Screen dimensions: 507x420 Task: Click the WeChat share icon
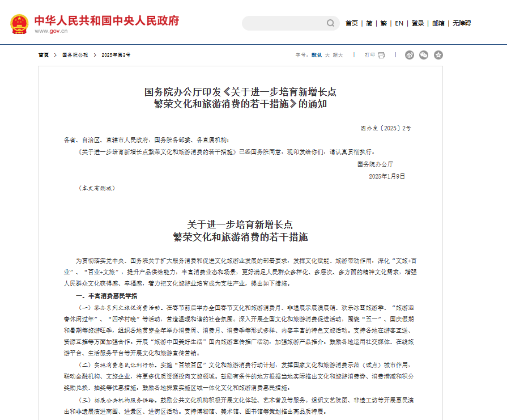pyautogui.click(x=423, y=56)
